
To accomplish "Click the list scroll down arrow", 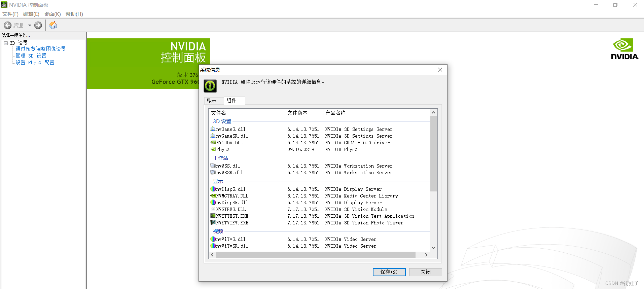I will pos(434,248).
